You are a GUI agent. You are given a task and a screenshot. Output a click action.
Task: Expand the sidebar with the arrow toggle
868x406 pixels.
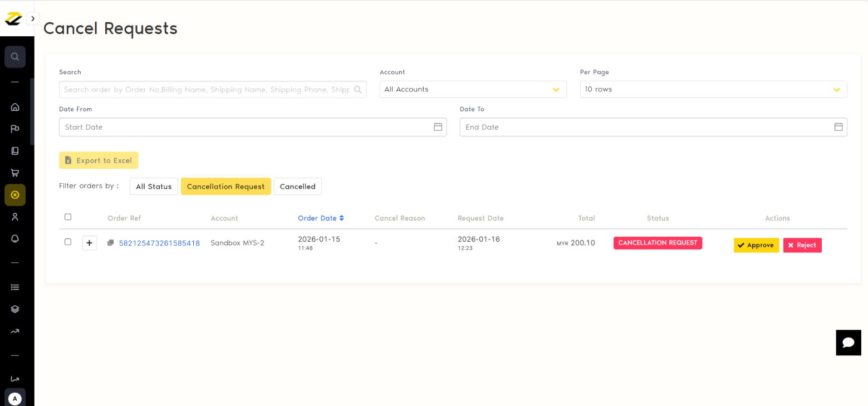33,18
